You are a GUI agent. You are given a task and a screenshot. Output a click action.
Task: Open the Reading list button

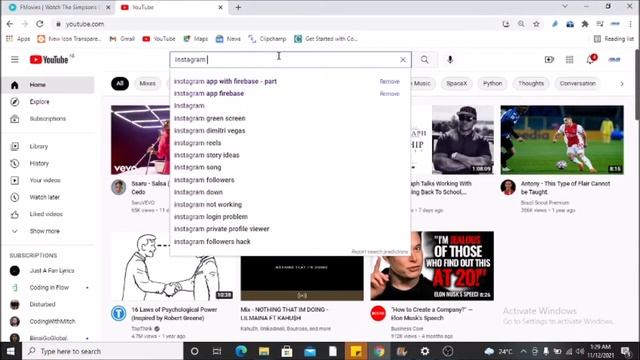click(613, 39)
